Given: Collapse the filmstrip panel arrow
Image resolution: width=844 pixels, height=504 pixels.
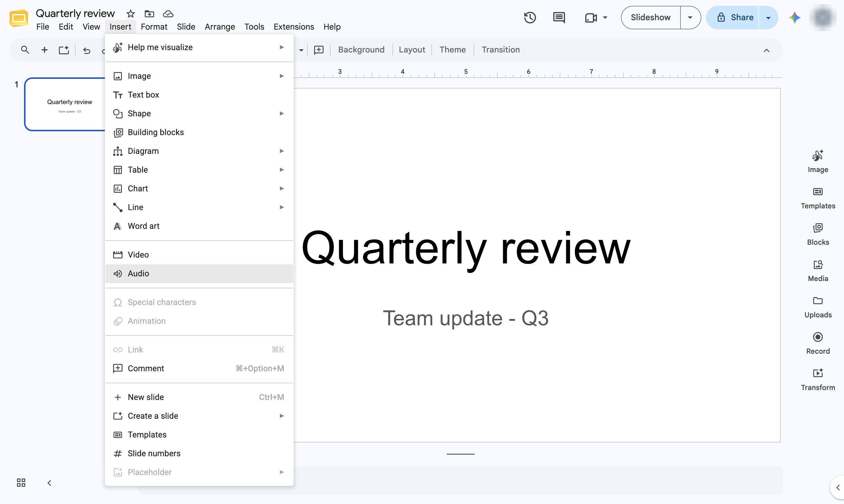Looking at the screenshot, I should point(49,483).
